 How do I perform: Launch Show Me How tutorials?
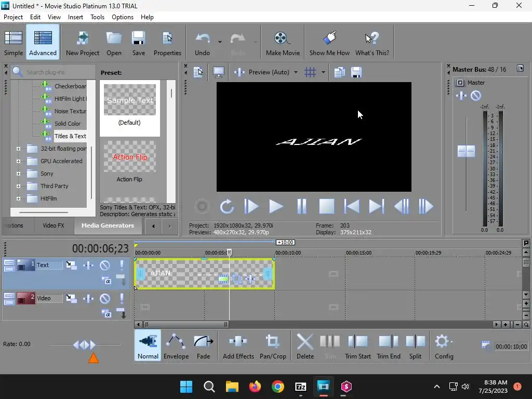[329, 44]
